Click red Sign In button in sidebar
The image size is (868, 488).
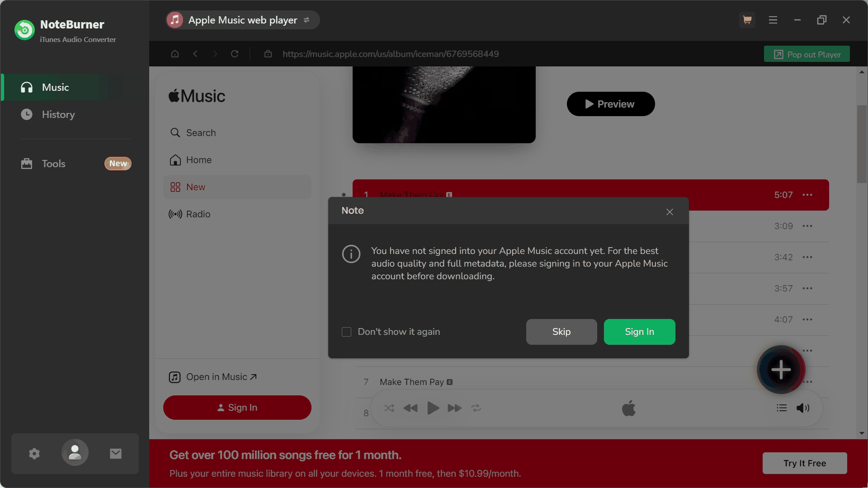point(237,408)
